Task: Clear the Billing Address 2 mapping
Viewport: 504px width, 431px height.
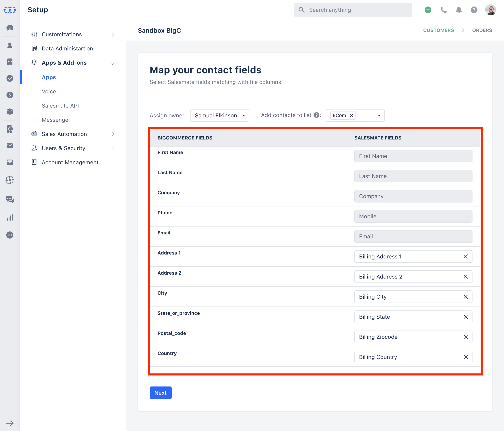Action: coord(466,277)
